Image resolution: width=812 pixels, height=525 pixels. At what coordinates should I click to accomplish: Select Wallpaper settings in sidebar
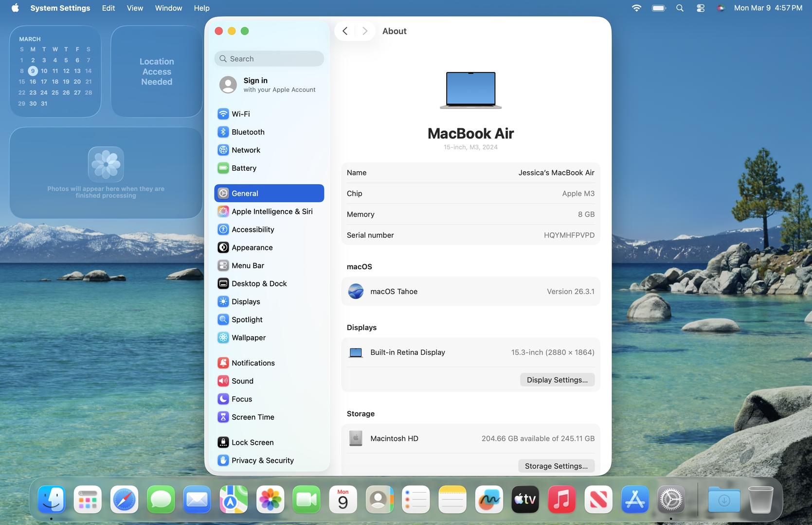tap(248, 337)
